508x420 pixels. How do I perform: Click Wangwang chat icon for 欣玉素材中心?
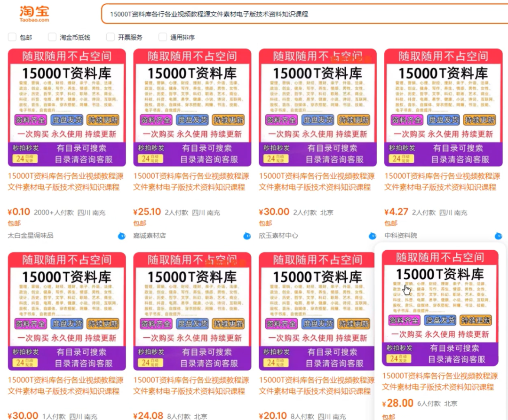(x=372, y=236)
